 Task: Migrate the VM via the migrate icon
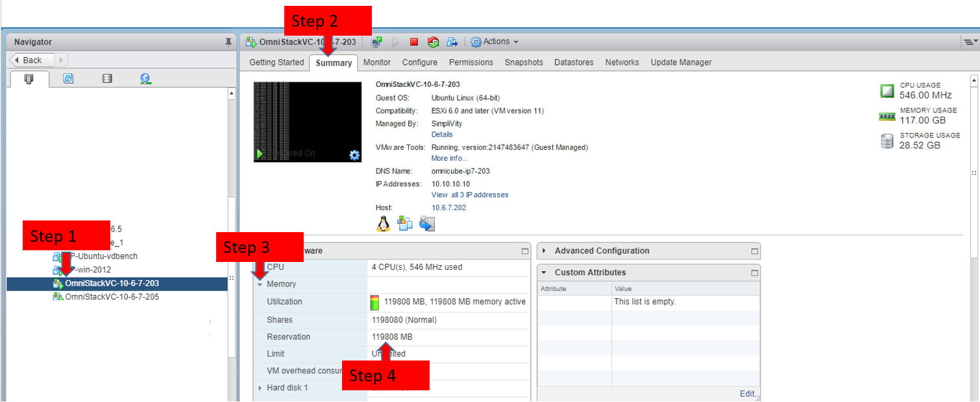tap(452, 41)
